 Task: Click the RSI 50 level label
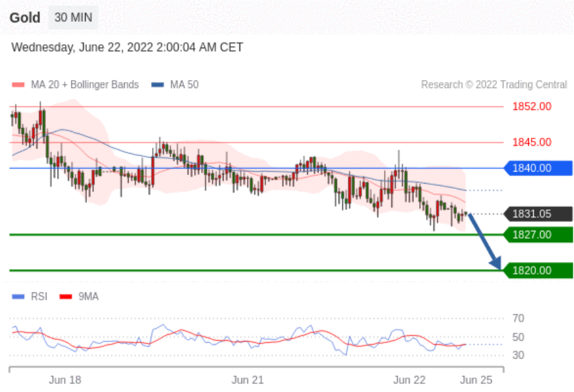point(518,337)
